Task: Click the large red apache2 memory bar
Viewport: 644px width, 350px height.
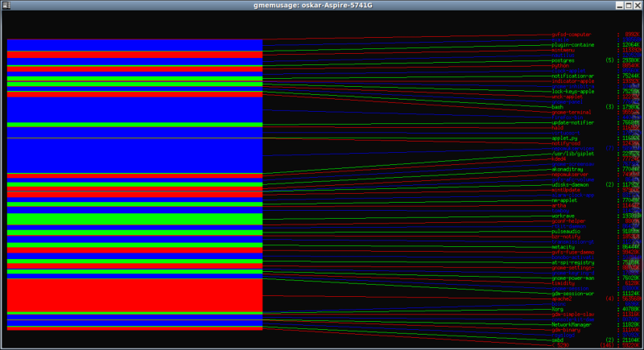Action: click(134, 295)
